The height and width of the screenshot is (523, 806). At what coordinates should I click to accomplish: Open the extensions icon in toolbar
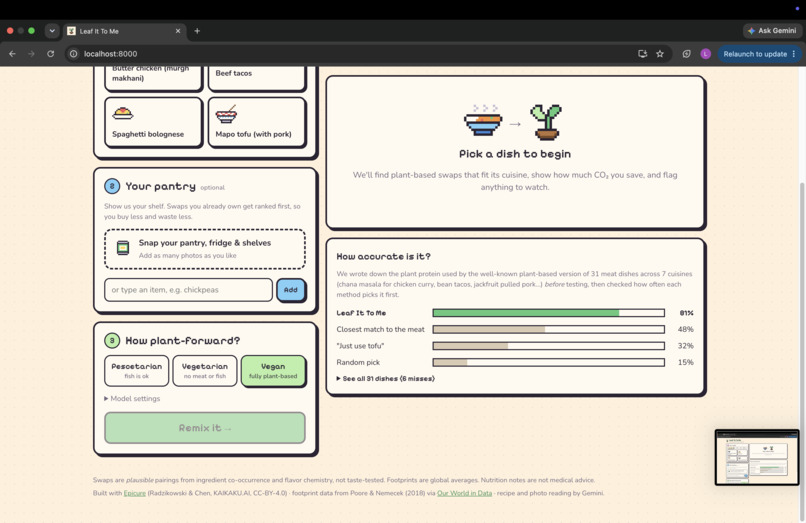686,53
